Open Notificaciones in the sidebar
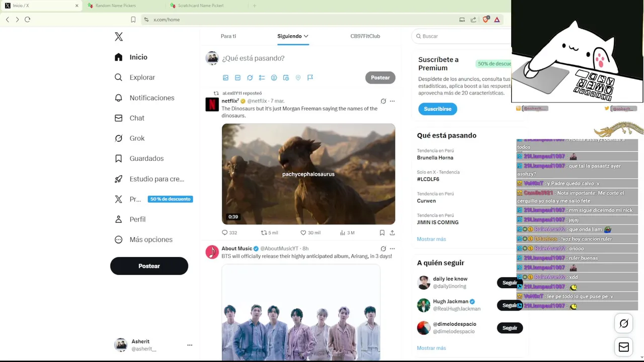 click(144, 98)
